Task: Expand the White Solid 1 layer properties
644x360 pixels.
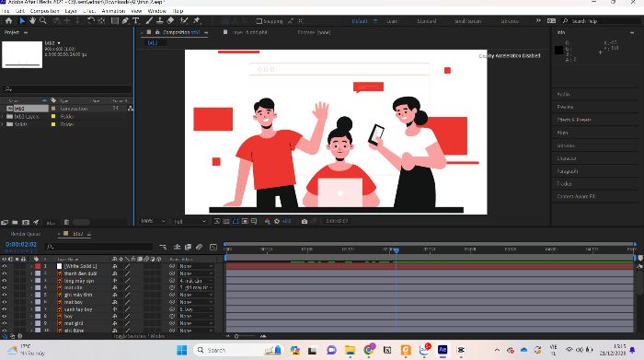Action: (31, 266)
